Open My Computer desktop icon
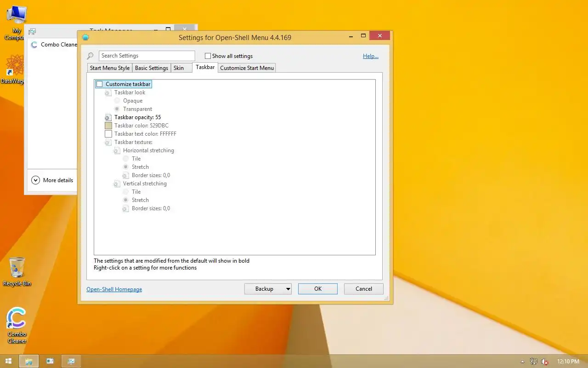Viewport: 588px width, 368px height. pyautogui.click(x=17, y=23)
